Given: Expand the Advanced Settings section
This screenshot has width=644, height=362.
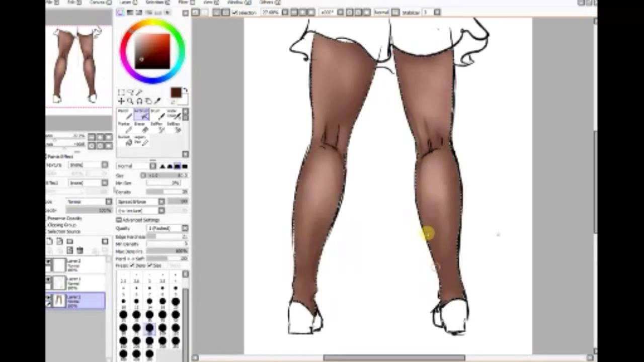Looking at the screenshot, I should (x=119, y=220).
